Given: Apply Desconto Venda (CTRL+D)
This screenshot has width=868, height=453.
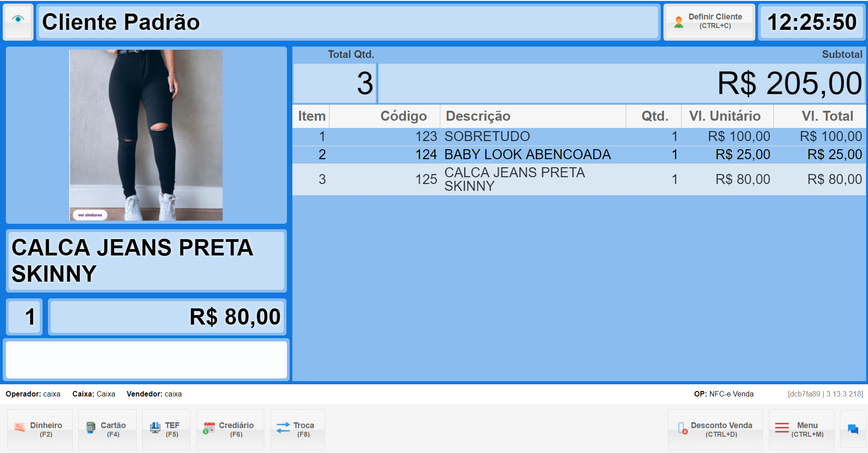Looking at the screenshot, I should (715, 429).
